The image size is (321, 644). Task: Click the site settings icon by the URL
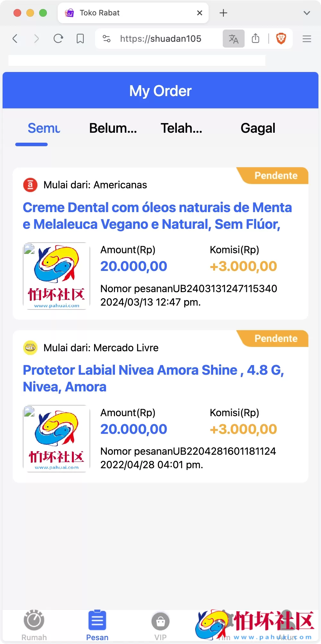coord(107,39)
